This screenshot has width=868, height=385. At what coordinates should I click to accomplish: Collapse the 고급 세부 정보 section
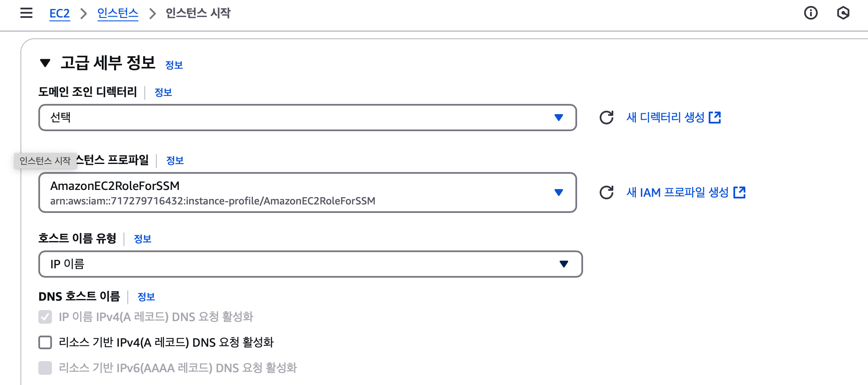(x=45, y=63)
